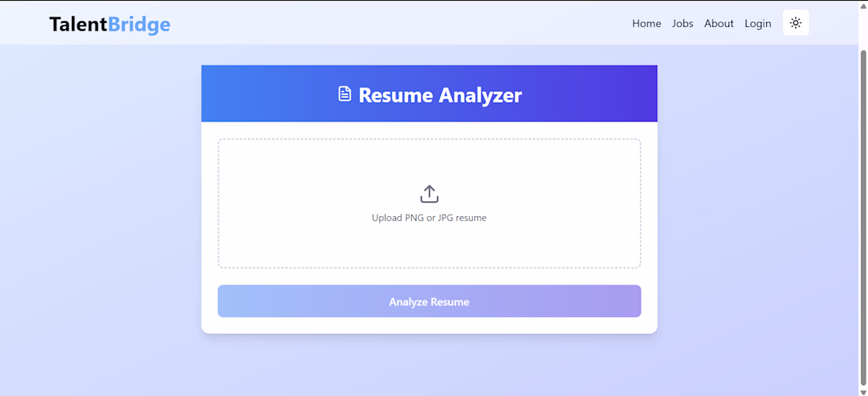Click the blue "Bridge" part of logo

(140, 24)
